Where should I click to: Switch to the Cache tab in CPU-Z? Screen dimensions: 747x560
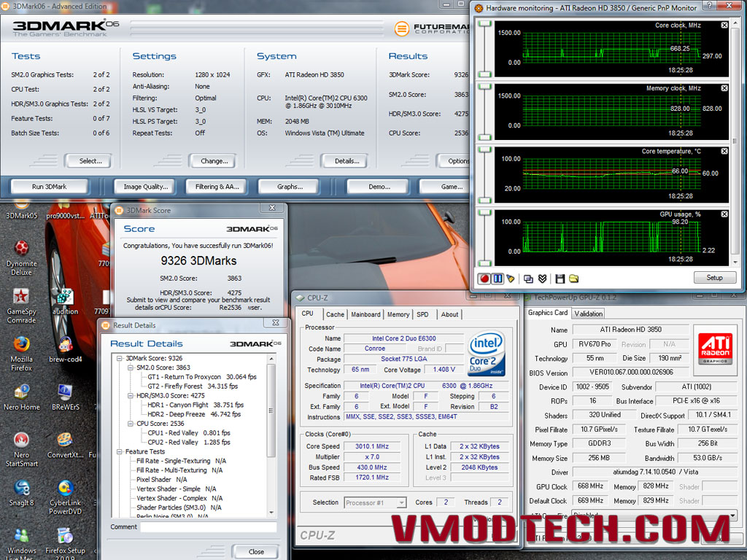click(334, 314)
